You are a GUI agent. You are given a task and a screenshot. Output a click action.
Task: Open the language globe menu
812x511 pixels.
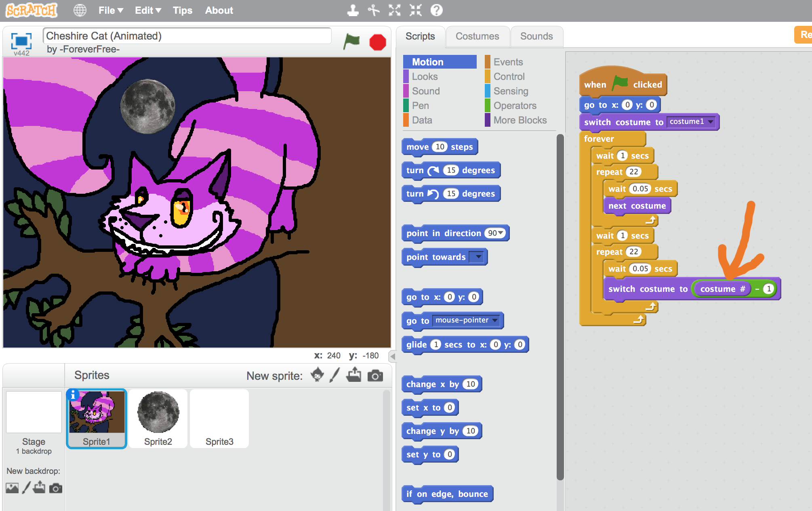(x=80, y=10)
